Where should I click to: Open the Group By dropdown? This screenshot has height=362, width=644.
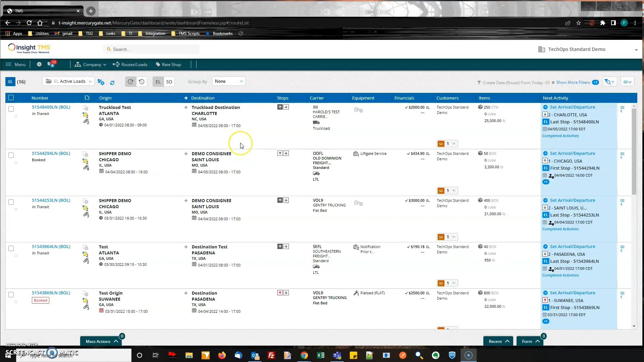point(228,81)
